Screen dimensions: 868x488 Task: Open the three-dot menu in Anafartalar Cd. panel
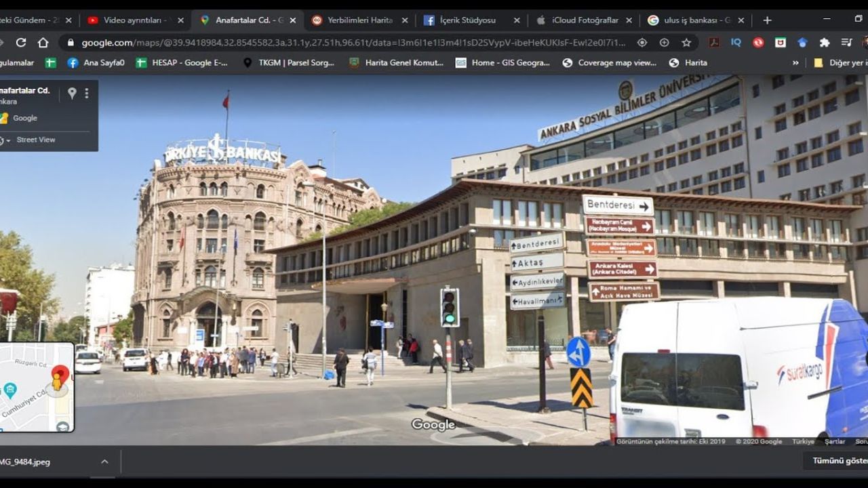[86, 94]
